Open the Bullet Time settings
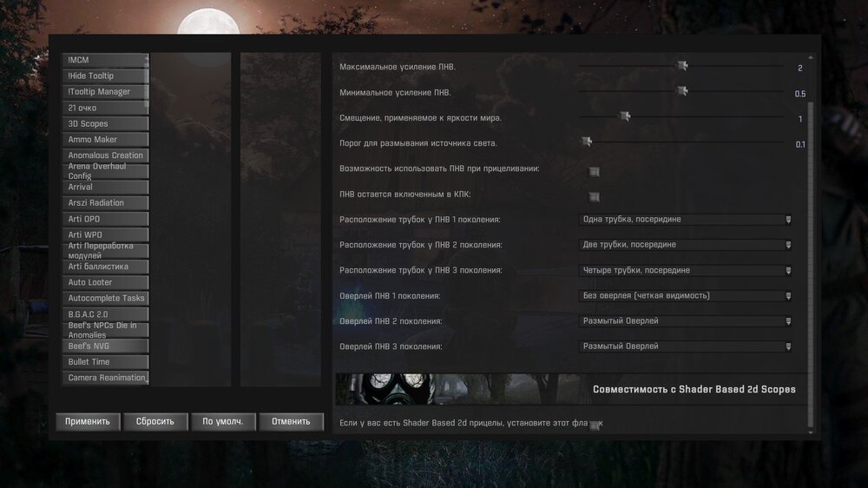 coord(105,362)
